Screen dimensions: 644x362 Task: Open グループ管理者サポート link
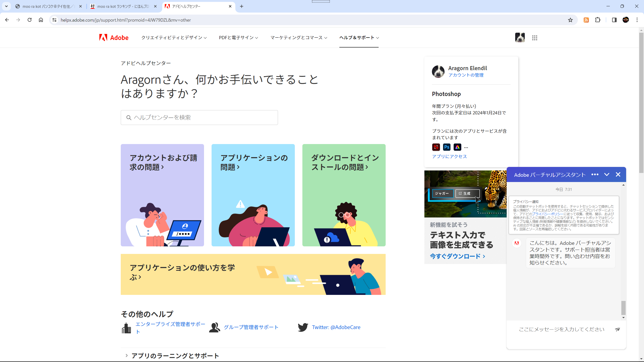[x=251, y=327]
